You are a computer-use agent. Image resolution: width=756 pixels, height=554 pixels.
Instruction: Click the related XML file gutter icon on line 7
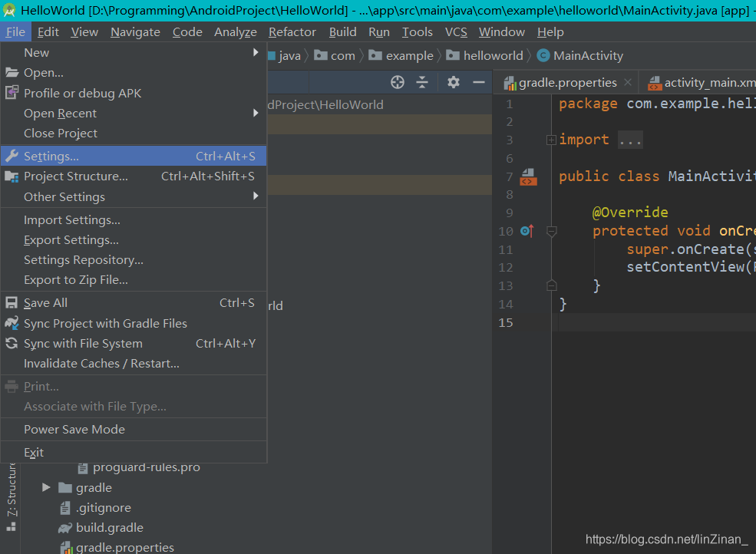528,177
